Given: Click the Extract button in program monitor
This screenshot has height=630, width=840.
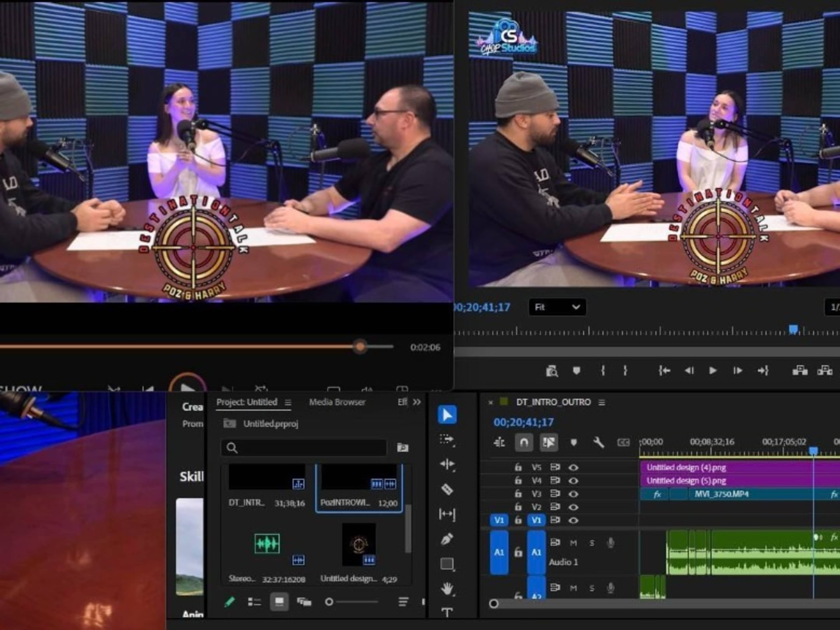Looking at the screenshot, I should point(825,370).
